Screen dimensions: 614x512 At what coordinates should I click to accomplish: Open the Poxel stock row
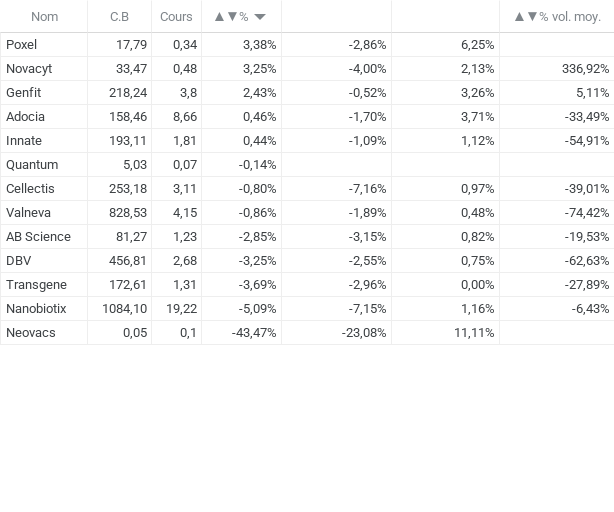pos(21,45)
